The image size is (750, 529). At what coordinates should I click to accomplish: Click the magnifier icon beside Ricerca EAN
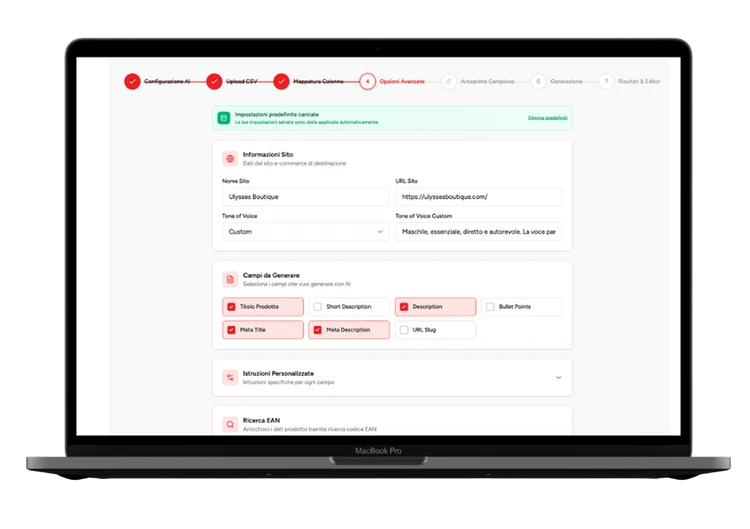230,424
